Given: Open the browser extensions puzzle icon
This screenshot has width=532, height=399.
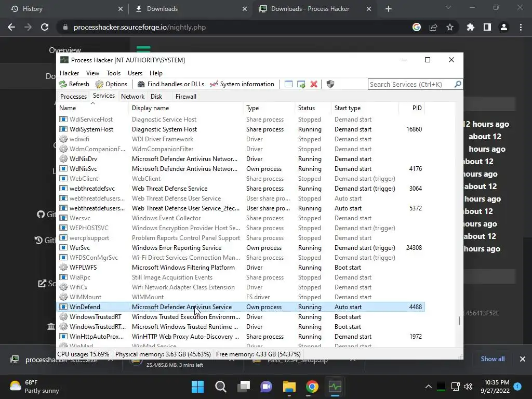Looking at the screenshot, I should pos(470,27).
